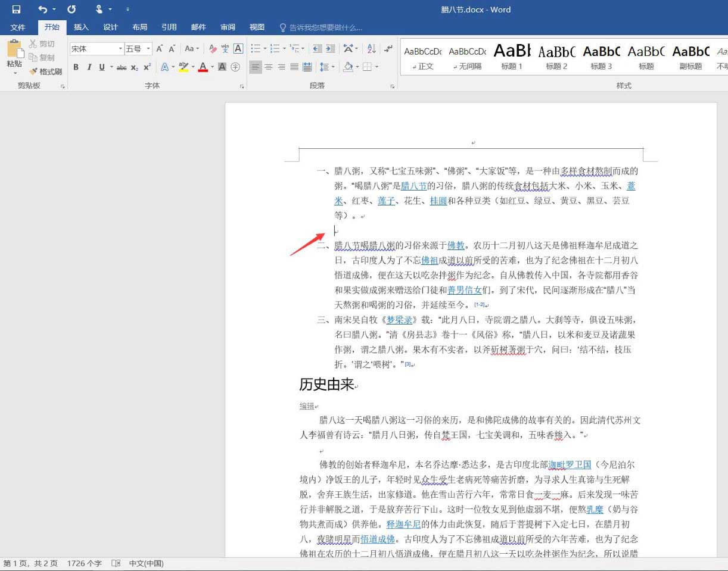Toggle paragraph marks display
728x571 pixels.
tap(389, 48)
